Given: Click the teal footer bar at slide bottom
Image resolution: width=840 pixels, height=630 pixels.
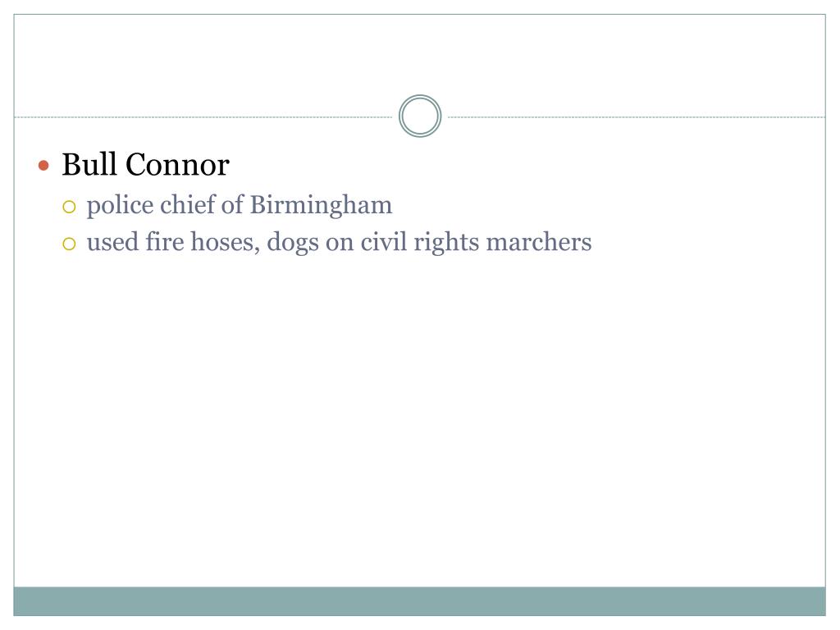Looking at the screenshot, I should coord(419,601).
